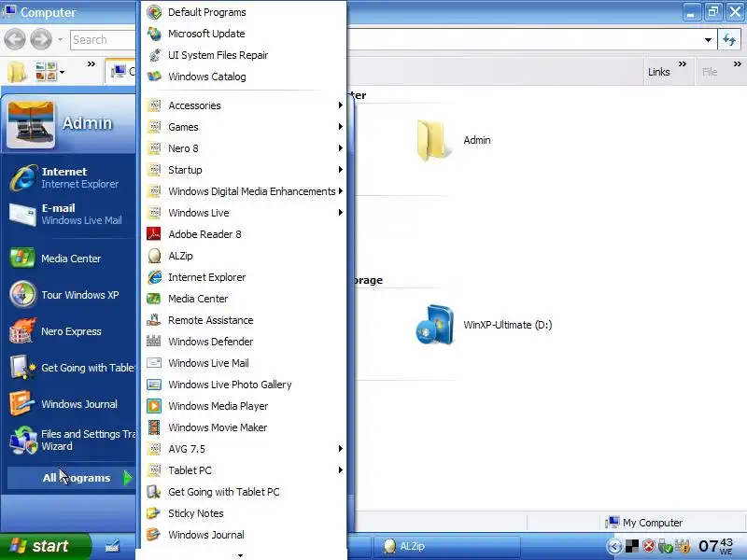This screenshot has height=560, width=747.
Task: Expand the Nero 8 submenu
Action: tap(244, 148)
